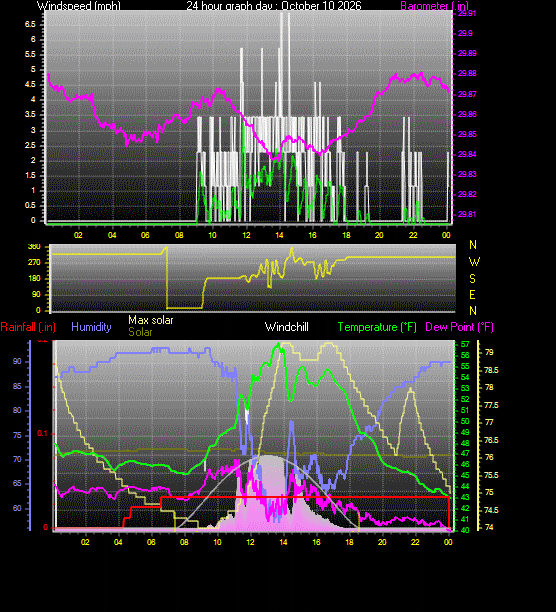Screen dimensions: 556x612
Task: Click the 57 temperature axis value
Action: click(465, 344)
